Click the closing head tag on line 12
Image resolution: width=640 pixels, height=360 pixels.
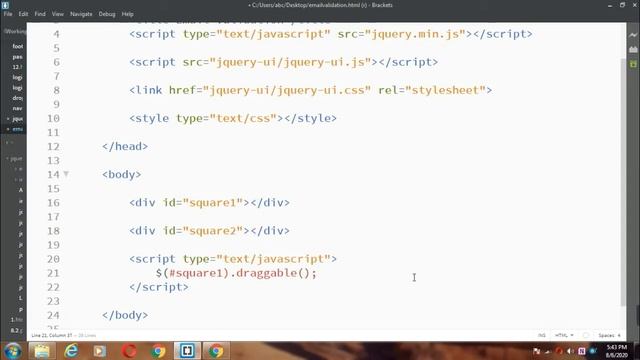pos(125,147)
